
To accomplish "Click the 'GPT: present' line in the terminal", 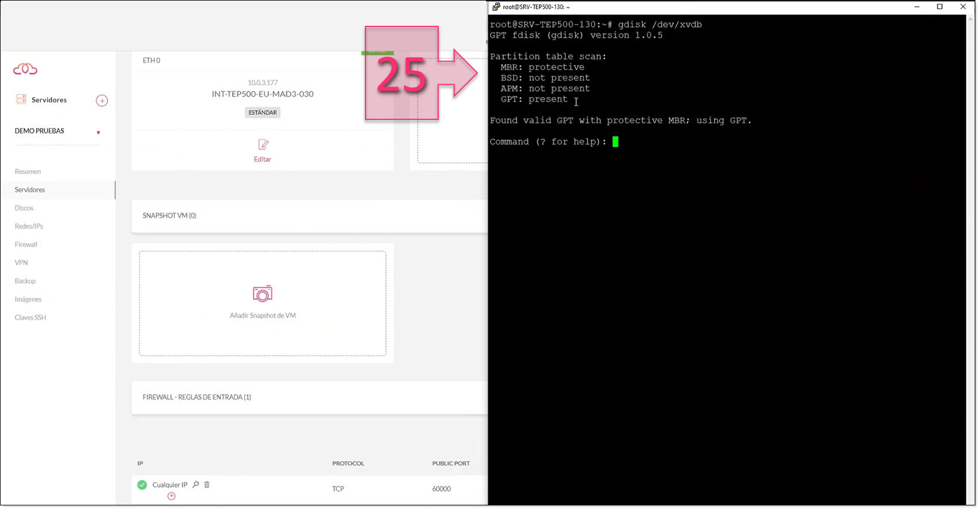I will point(534,99).
